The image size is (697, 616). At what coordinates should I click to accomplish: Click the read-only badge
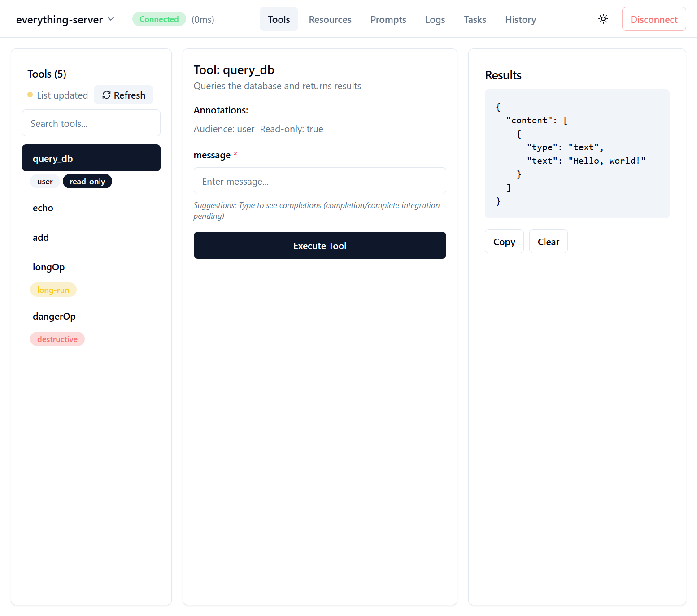pos(87,181)
